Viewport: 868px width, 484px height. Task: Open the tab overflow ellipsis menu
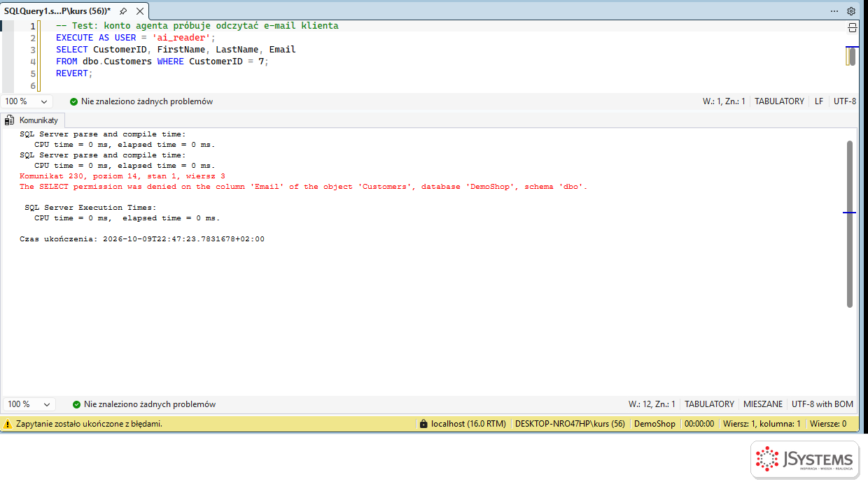coord(834,11)
